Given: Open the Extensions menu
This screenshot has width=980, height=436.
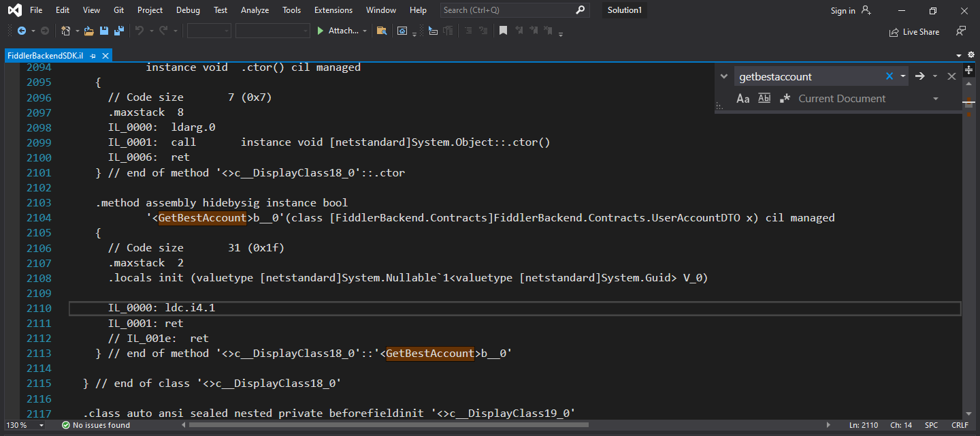Looking at the screenshot, I should tap(333, 10).
